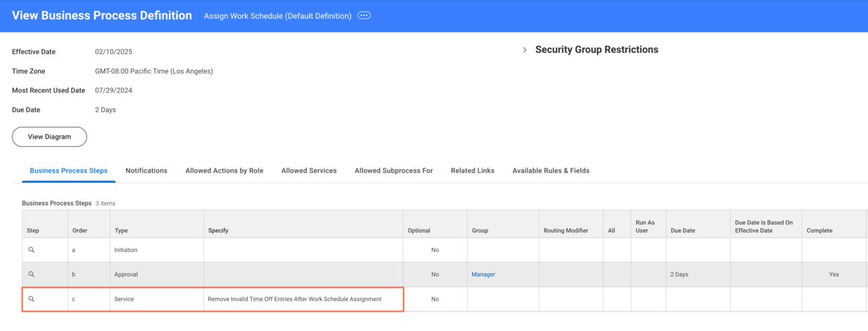The width and height of the screenshot is (868, 331).
Task: Click the magnifier icon in Service row
Action: [32, 299]
